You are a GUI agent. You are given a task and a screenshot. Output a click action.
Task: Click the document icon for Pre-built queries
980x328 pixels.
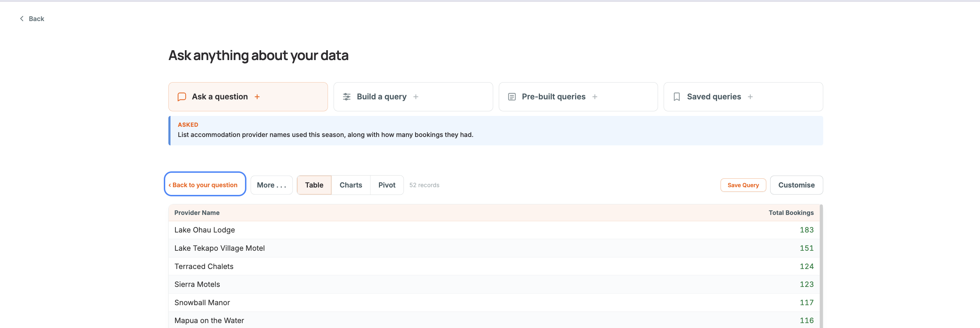click(x=512, y=97)
